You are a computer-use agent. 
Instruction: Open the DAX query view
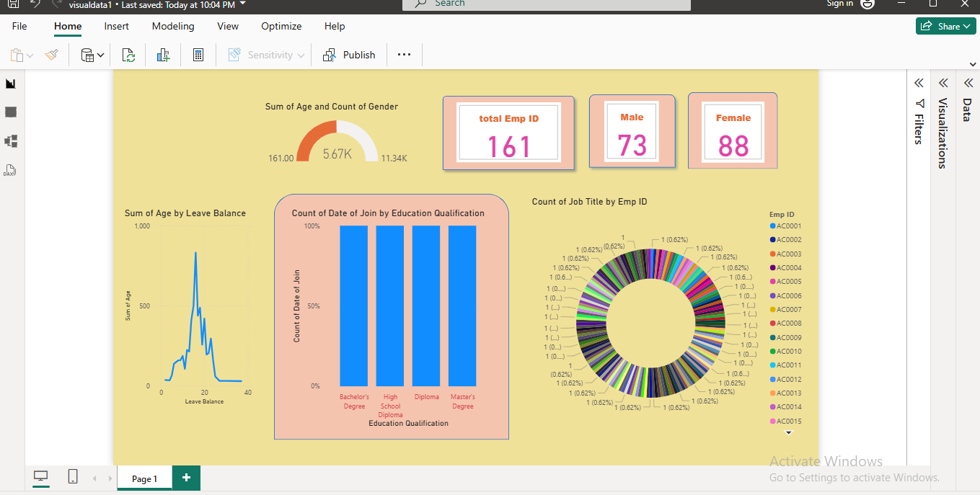[10, 171]
